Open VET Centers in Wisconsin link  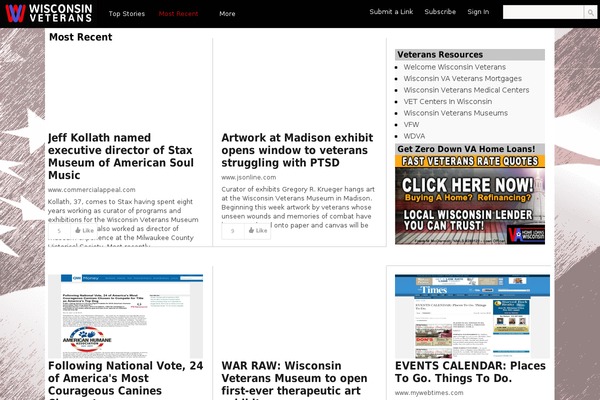(448, 101)
